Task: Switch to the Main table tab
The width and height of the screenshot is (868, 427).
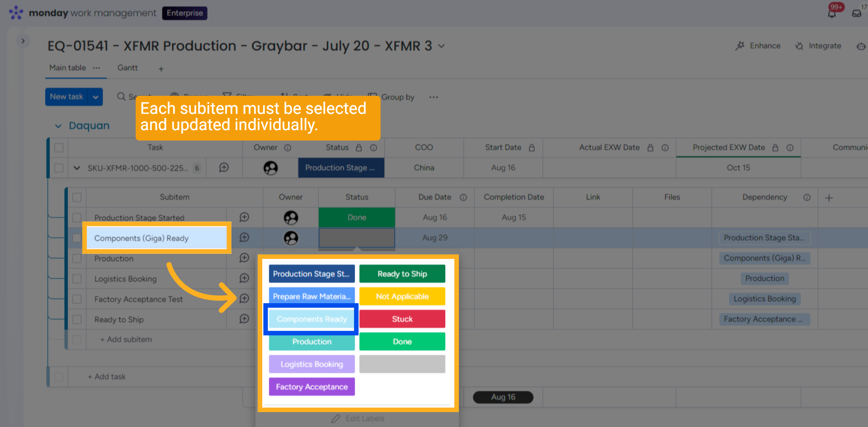Action: (x=67, y=68)
